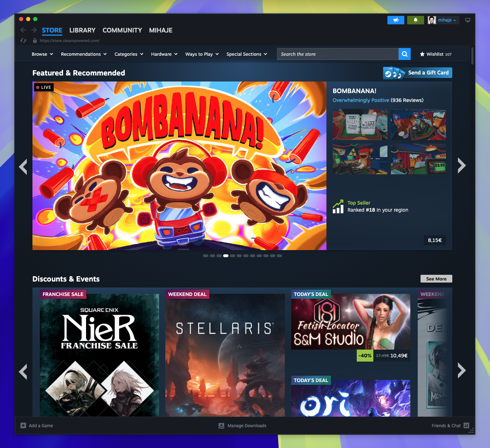This screenshot has width=490, height=448.
Task: Select the active carousel page dot
Action: (226, 256)
